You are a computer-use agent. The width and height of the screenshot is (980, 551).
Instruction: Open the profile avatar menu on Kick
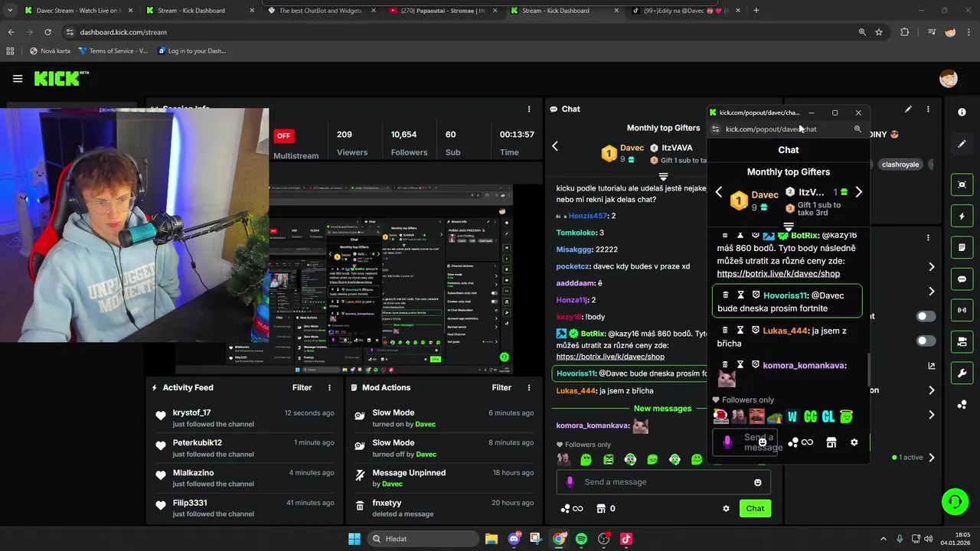[x=949, y=78]
